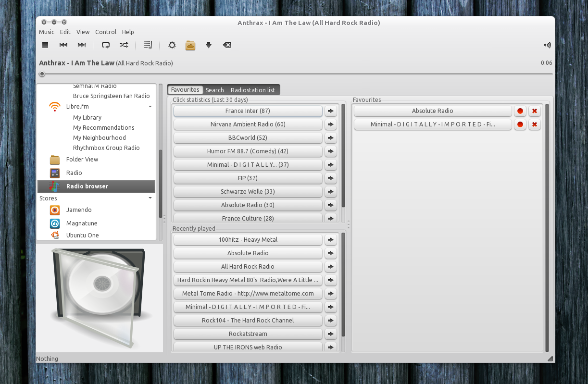Click the Favourites panel scrollbar
This screenshot has width=588, height=384.
(547, 227)
